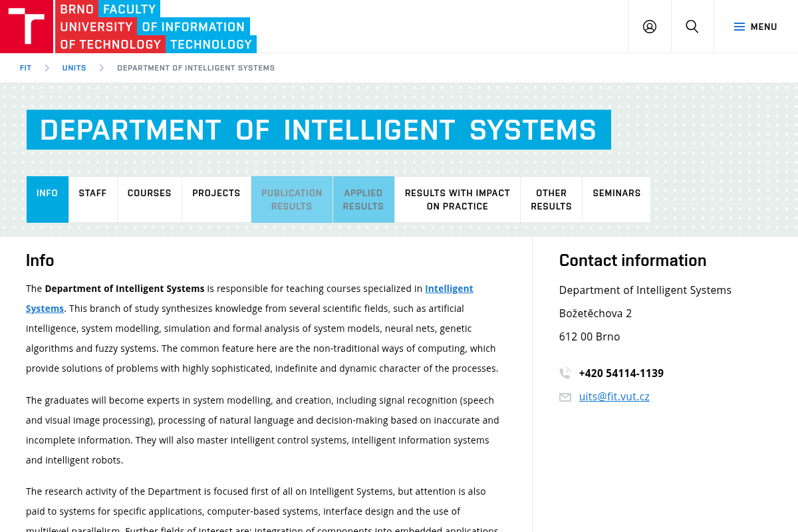The image size is (798, 532).
Task: Click the chevron after UNITS breadcrumb
Action: (x=102, y=68)
